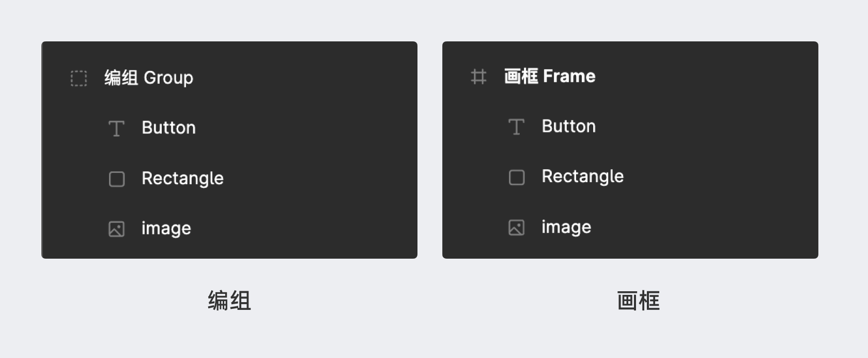
Task: Click the 画框 caption below right panel
Action: tap(638, 301)
